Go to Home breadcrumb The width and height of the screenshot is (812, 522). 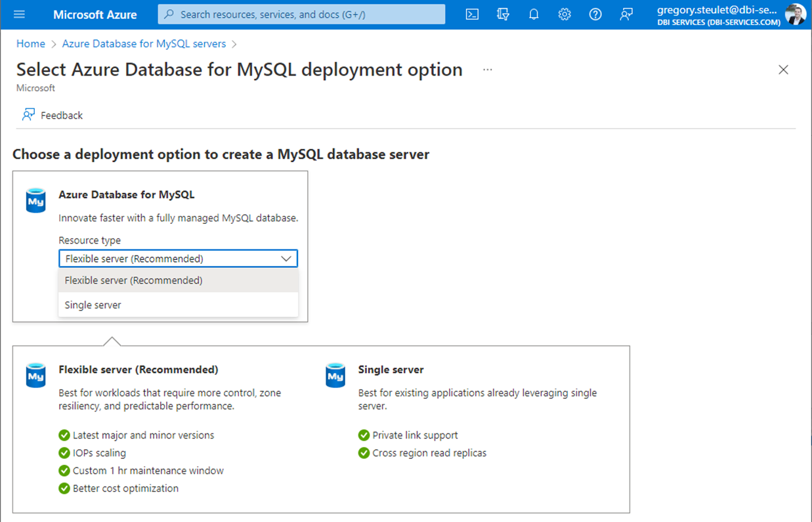[x=31, y=44]
